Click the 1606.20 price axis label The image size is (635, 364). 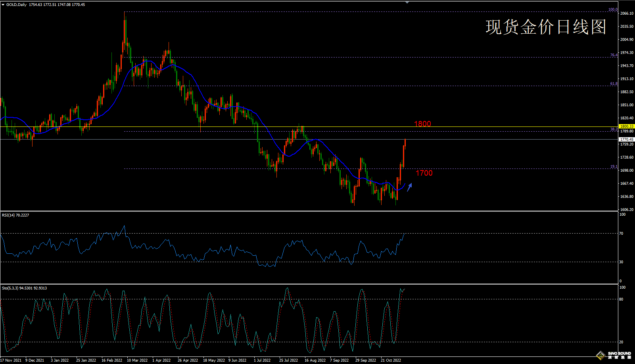(x=627, y=210)
